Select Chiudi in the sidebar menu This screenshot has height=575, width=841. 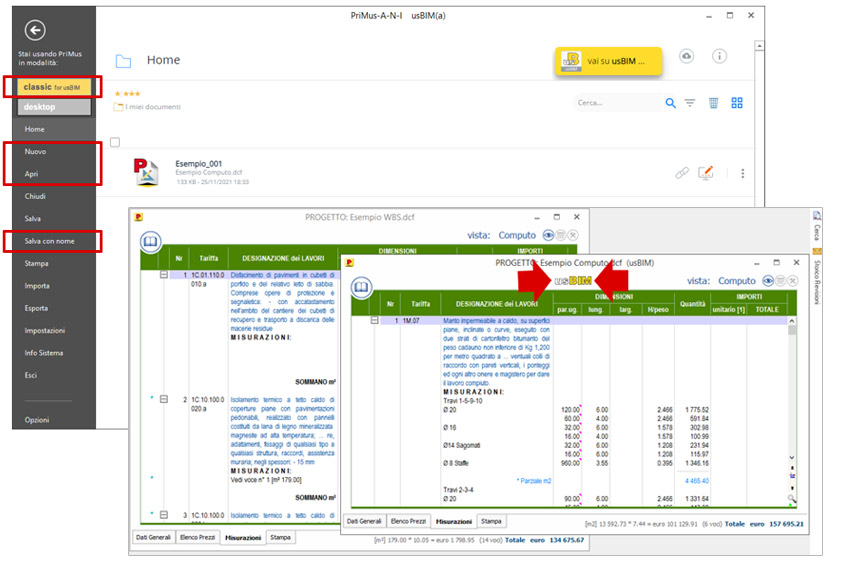[x=35, y=196]
